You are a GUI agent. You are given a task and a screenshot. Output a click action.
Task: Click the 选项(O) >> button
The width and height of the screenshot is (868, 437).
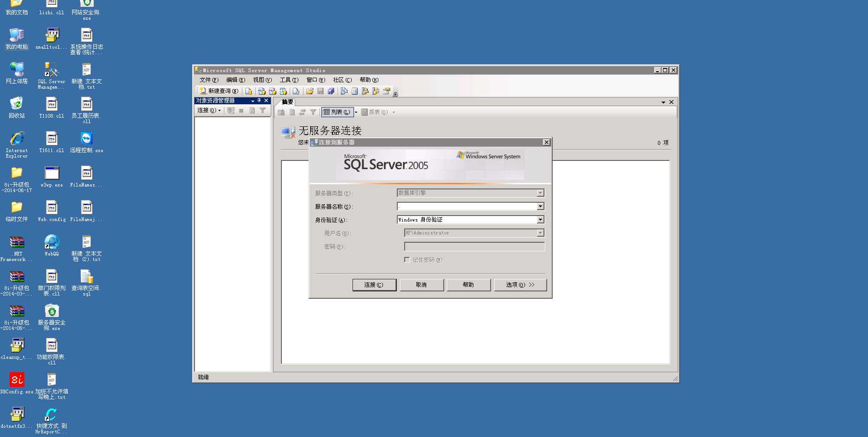click(520, 285)
